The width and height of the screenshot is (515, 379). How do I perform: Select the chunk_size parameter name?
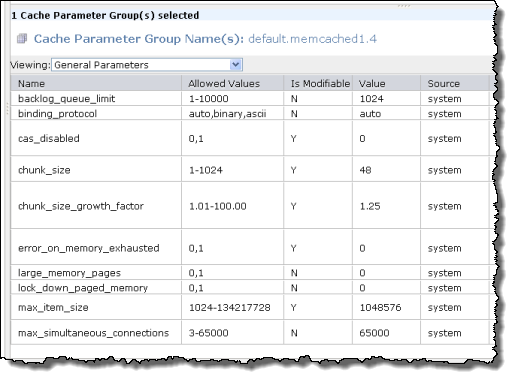pos(44,170)
